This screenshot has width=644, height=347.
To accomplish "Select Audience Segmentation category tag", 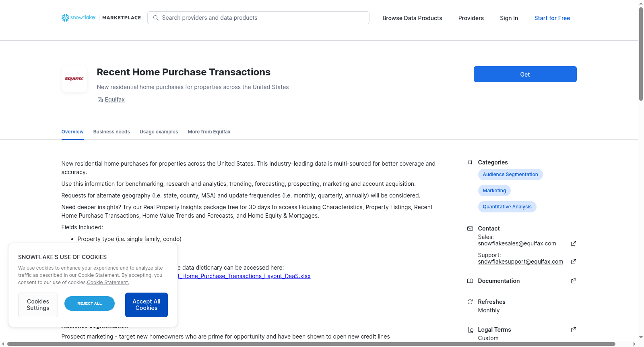I will [x=510, y=175].
